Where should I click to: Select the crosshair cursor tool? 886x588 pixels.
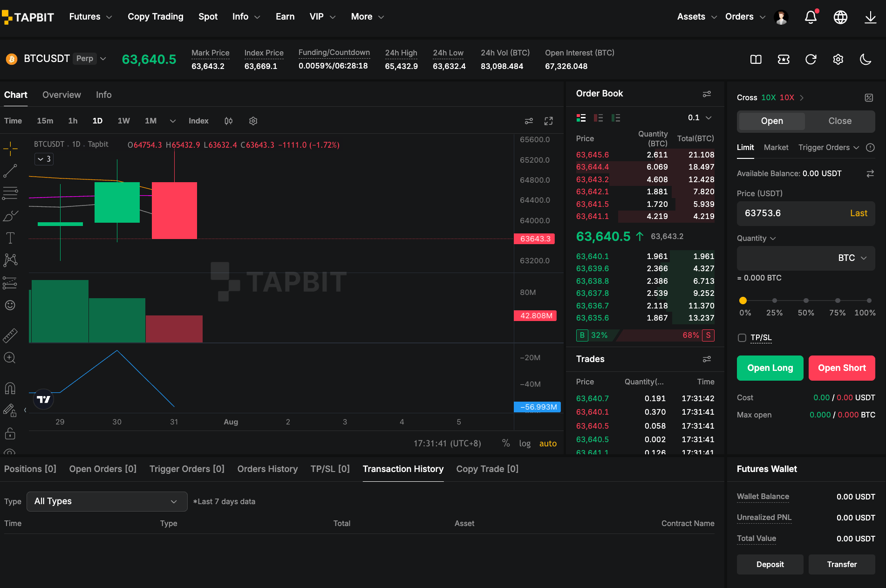[x=10, y=149]
